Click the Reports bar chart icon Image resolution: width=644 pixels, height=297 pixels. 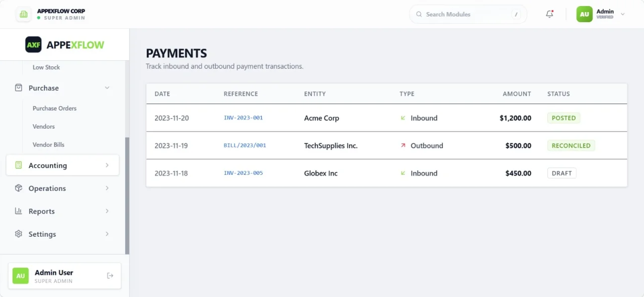[19, 211]
